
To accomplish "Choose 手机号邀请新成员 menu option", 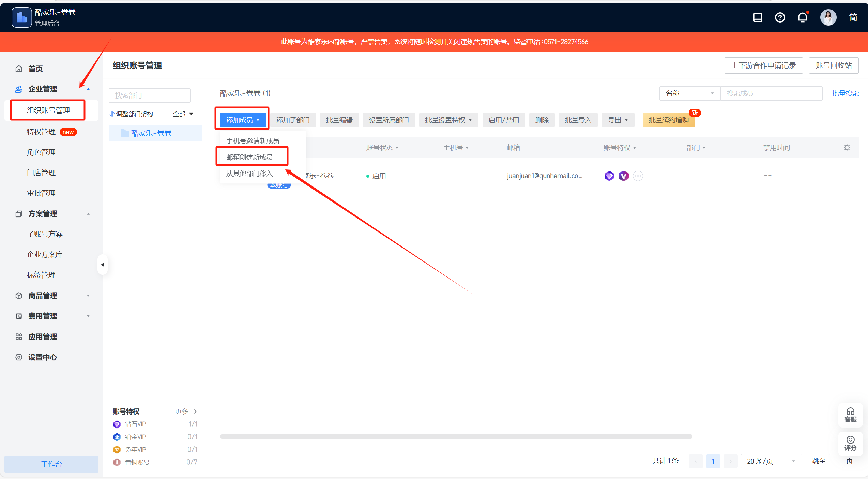I will tap(253, 141).
